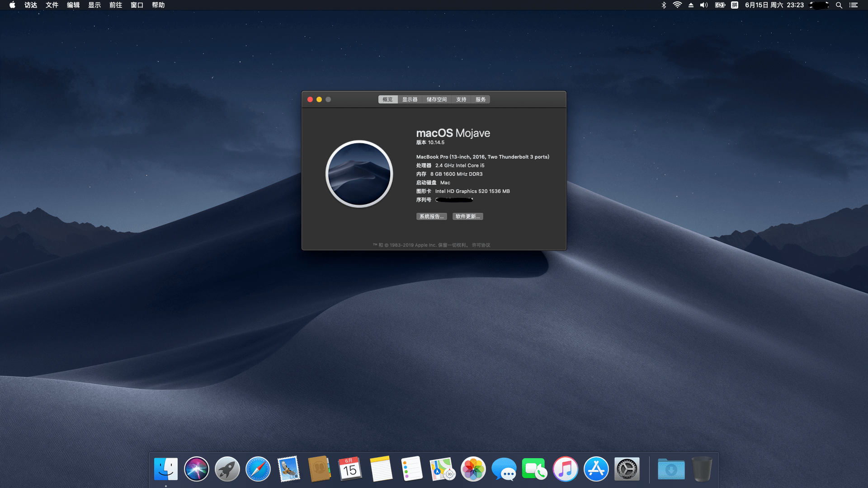The width and height of the screenshot is (868, 488).
Task: Open Trash in Dock
Action: pyautogui.click(x=702, y=469)
